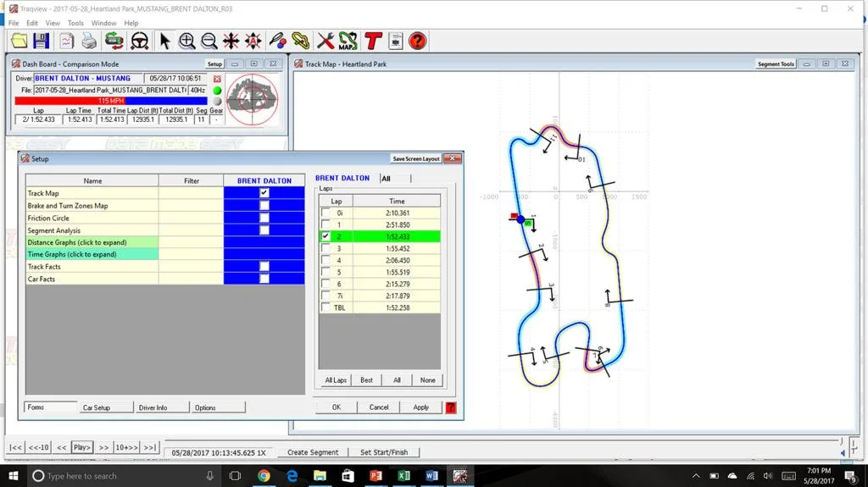The image size is (868, 487).
Task: Open the steering wheel driver icon
Action: tap(140, 41)
